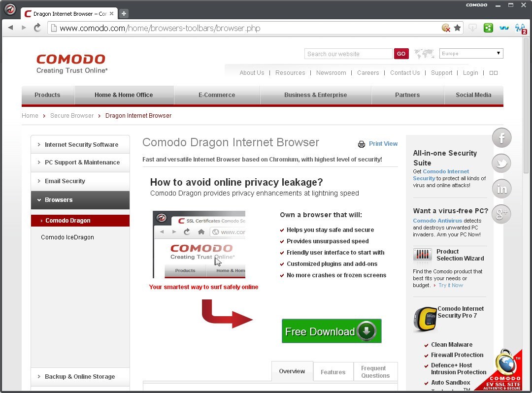Viewport: 532px width, 393px height.
Task: Focus the Search our website field
Action: coord(348,54)
